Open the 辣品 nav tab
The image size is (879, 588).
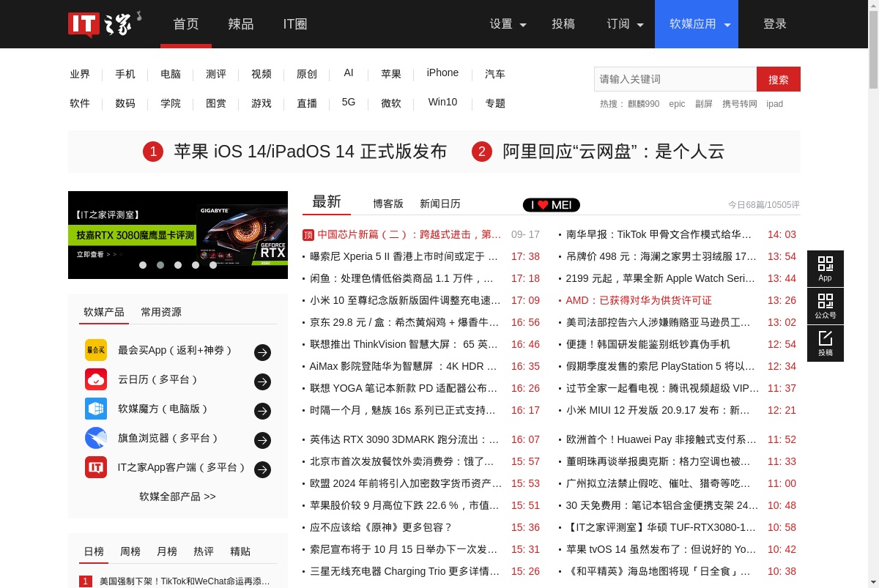241,24
